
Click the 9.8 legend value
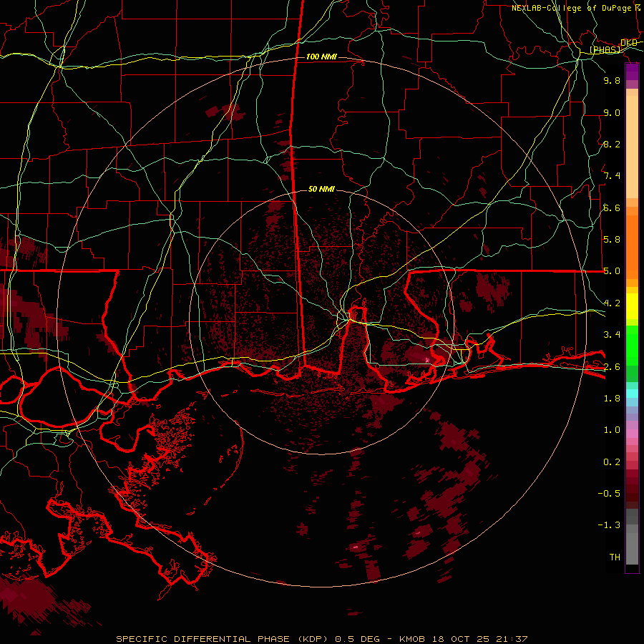pyautogui.click(x=612, y=80)
